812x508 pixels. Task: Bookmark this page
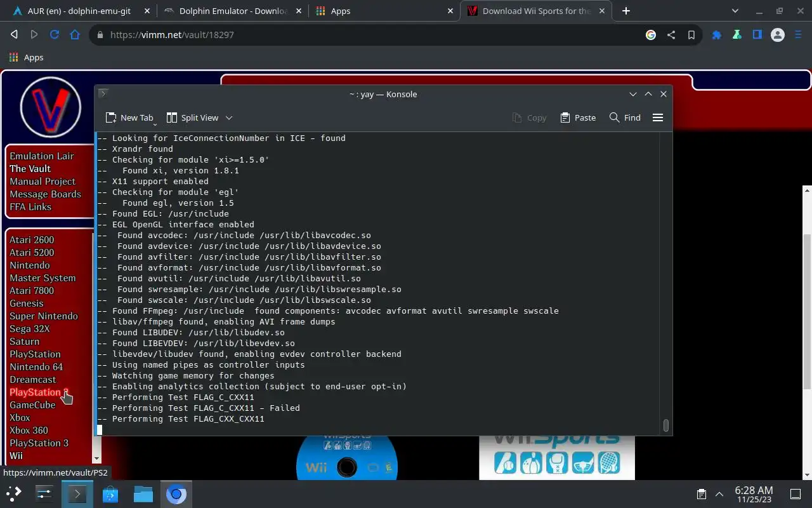pos(691,35)
